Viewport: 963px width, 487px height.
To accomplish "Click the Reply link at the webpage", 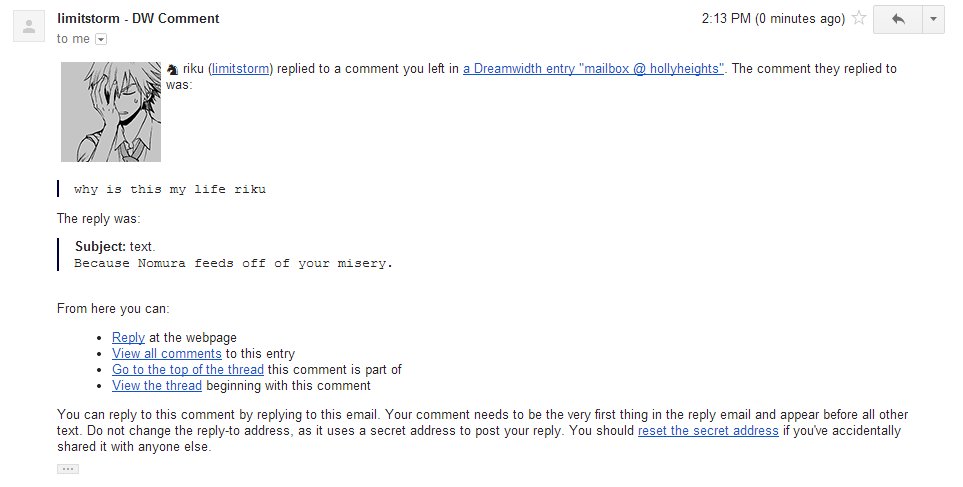I will point(128,337).
